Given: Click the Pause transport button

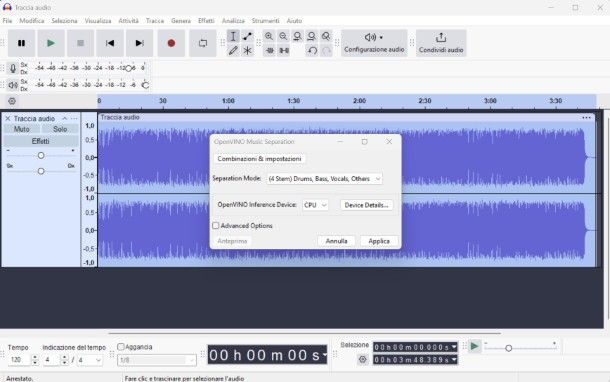Looking at the screenshot, I should tap(21, 43).
